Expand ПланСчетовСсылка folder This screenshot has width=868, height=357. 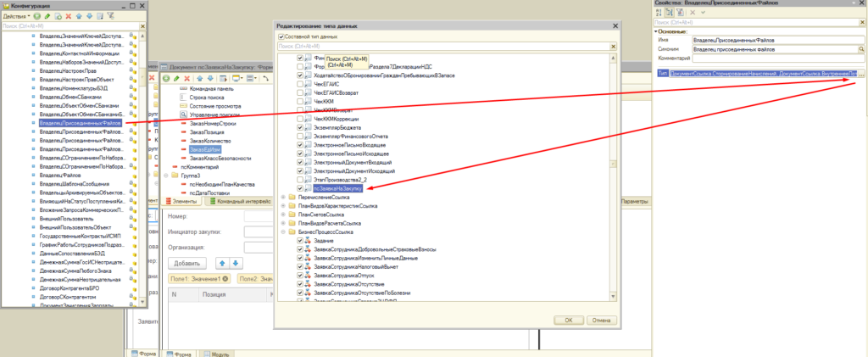[284, 215]
